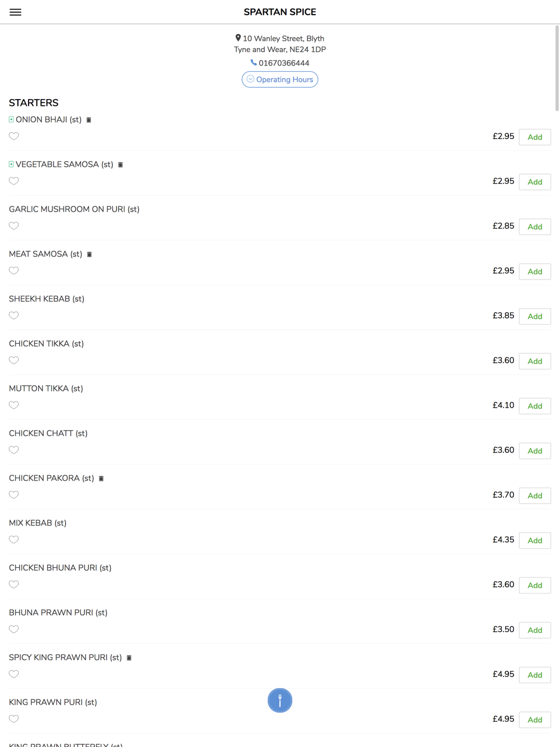Tap the phone icon beside 01670366444

(254, 63)
